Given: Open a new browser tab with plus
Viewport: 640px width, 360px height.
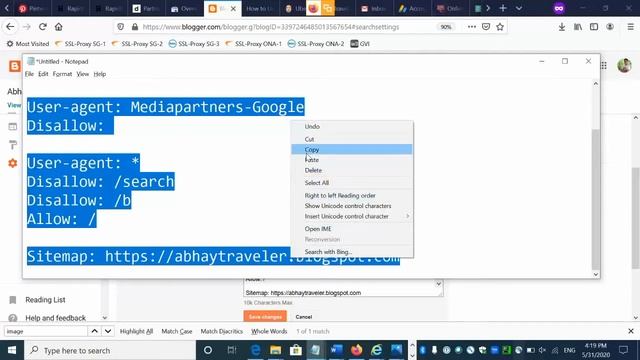Looking at the screenshot, I should 503,8.
